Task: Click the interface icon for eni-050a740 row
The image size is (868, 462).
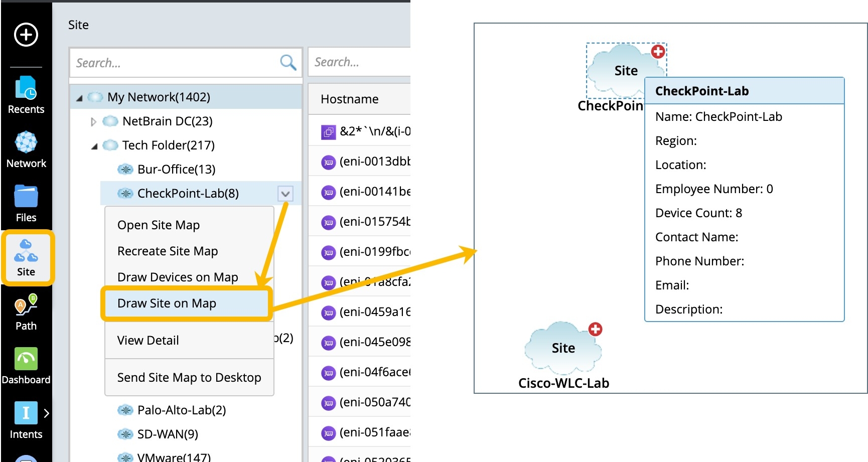Action: 328,403
